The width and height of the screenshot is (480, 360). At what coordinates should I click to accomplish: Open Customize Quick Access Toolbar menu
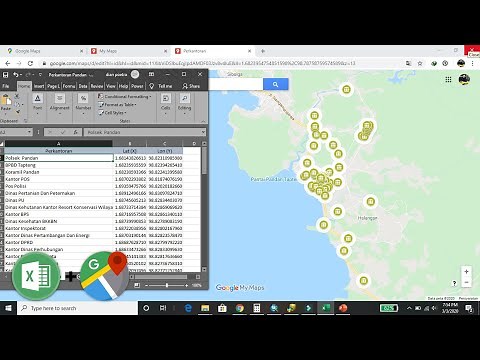coord(40,75)
